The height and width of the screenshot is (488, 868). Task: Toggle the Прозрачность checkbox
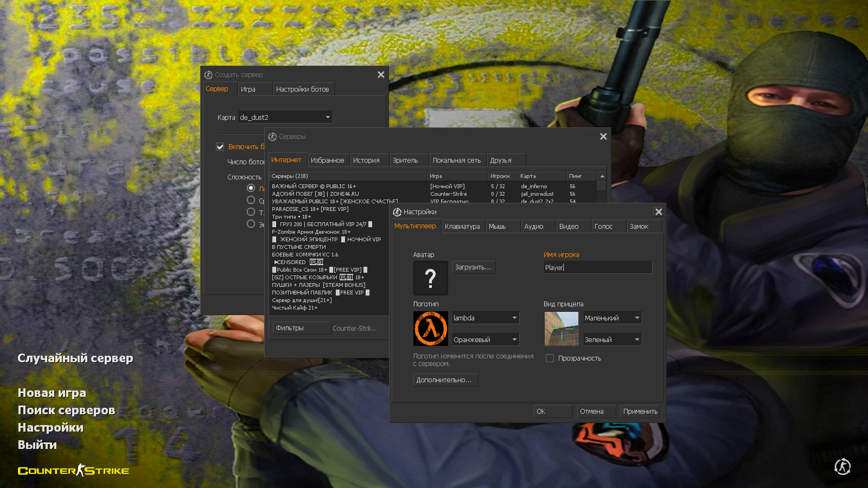click(550, 358)
